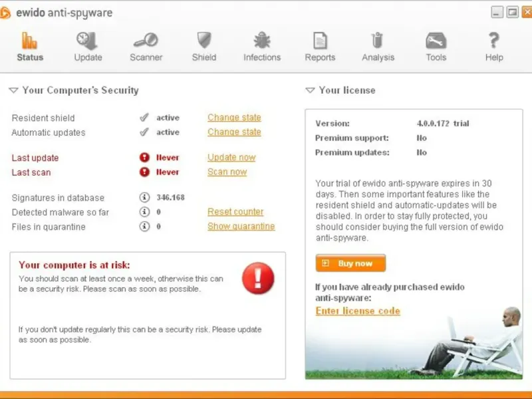Open the Analysis icon
The width and height of the screenshot is (532, 399).
377,41
